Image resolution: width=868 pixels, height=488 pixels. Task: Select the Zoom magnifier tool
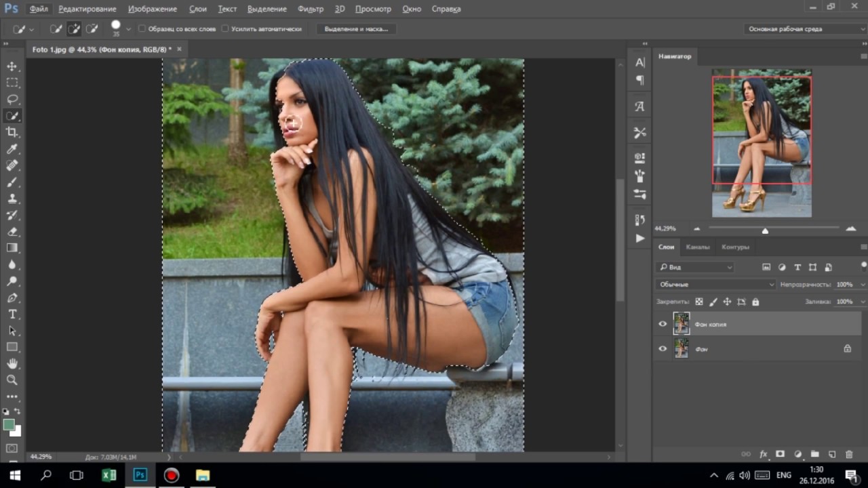tap(12, 380)
